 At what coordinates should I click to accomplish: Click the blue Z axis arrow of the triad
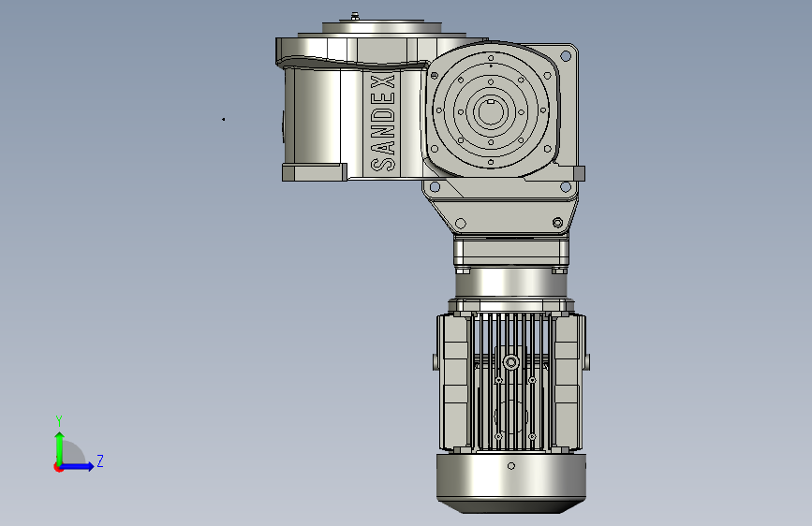click(x=78, y=466)
